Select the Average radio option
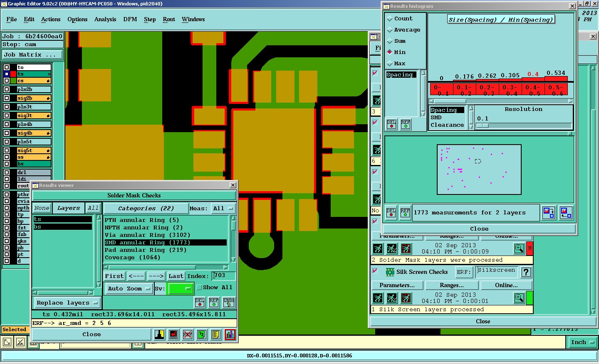Viewport: 599px width, 364px height. point(390,30)
